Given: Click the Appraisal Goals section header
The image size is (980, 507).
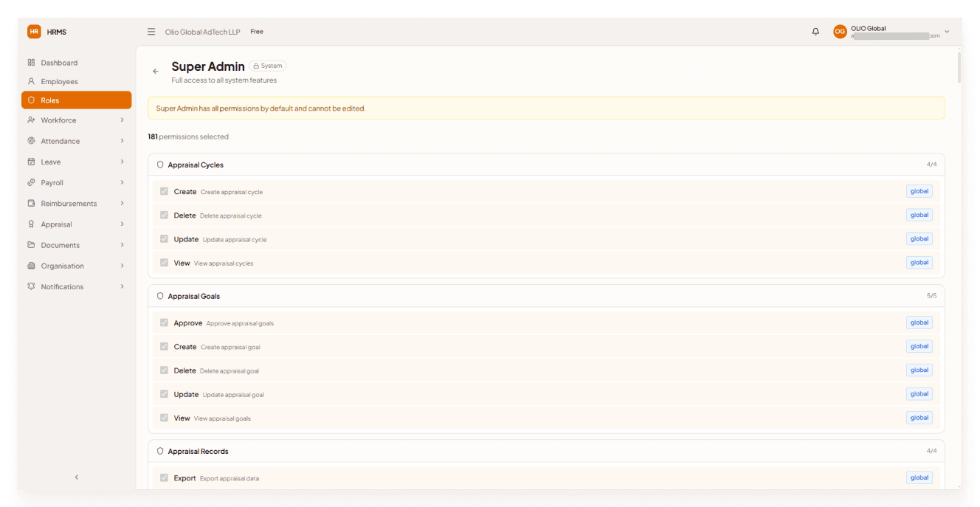Looking at the screenshot, I should (x=546, y=296).
